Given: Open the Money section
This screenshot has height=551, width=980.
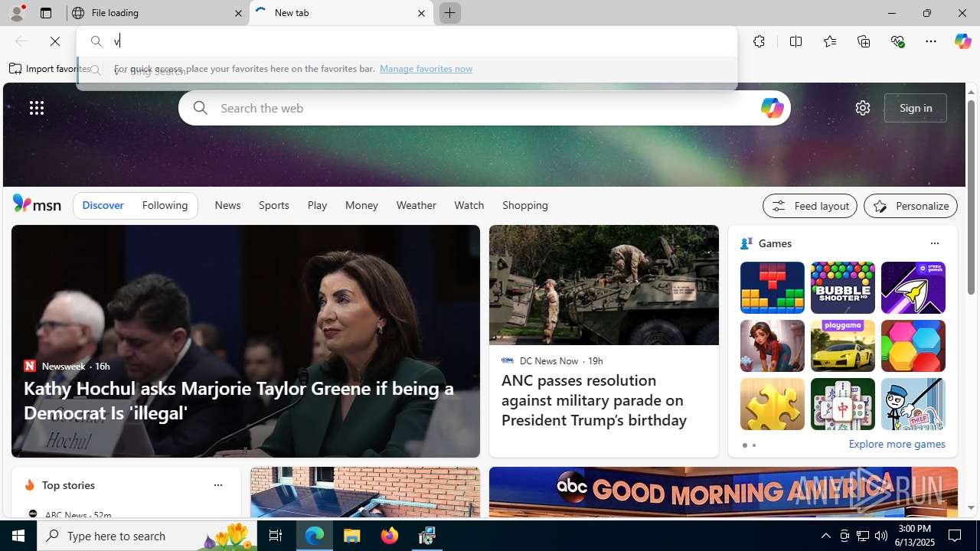Looking at the screenshot, I should point(361,205).
